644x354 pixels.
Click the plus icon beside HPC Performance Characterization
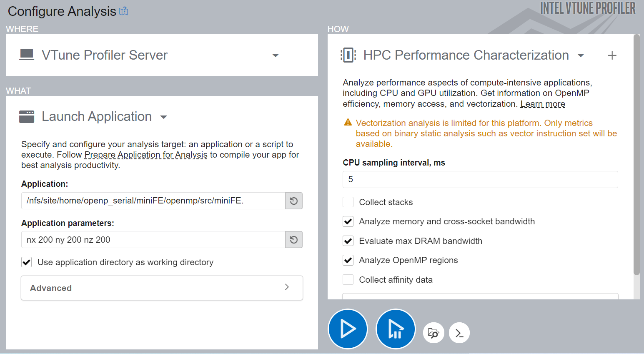pos(612,55)
